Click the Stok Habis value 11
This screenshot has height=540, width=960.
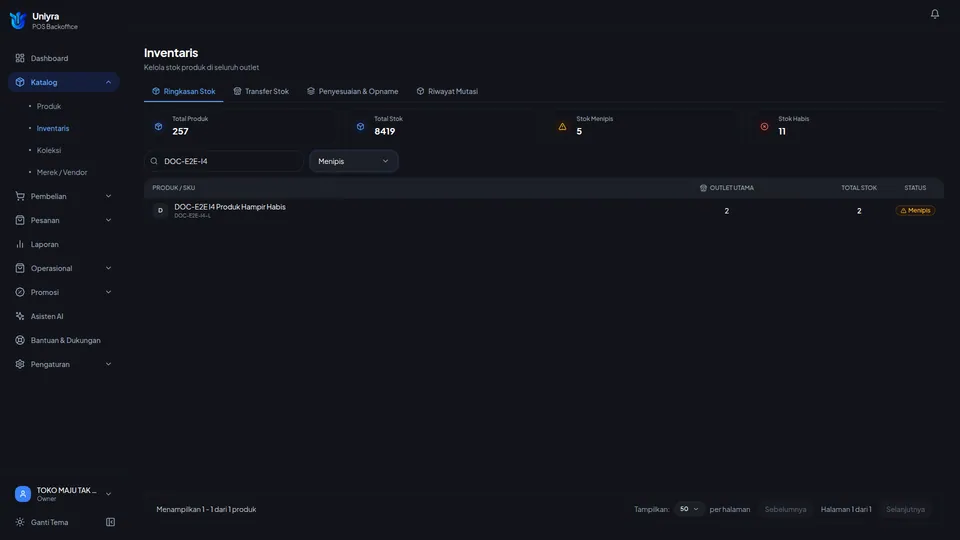(x=782, y=131)
